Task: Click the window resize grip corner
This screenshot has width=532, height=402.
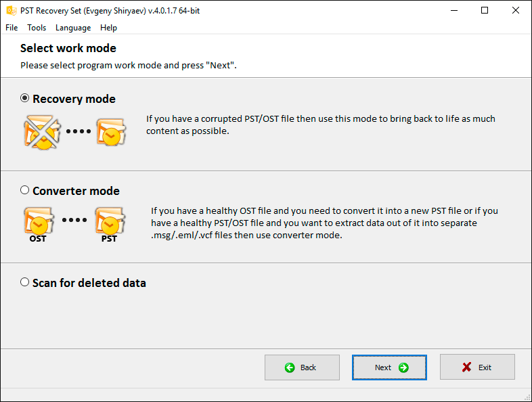Action: tap(527, 397)
